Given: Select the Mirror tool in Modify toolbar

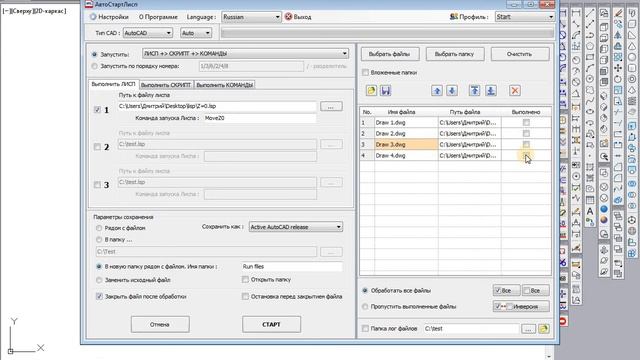Looking at the screenshot, I should pyautogui.click(x=618, y=36).
